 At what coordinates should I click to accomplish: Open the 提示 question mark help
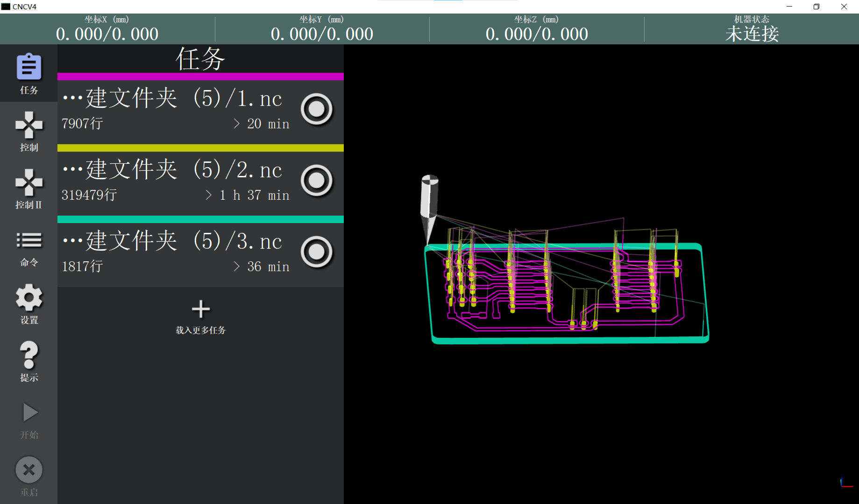tap(29, 355)
